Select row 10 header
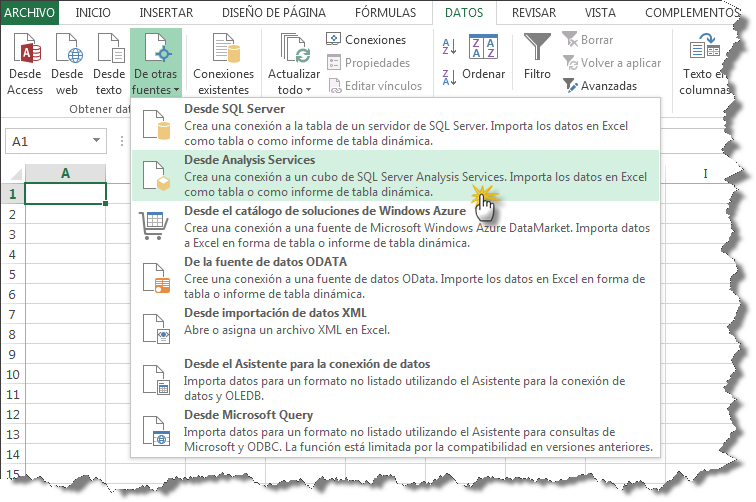756x502 pixels. pyautogui.click(x=13, y=374)
